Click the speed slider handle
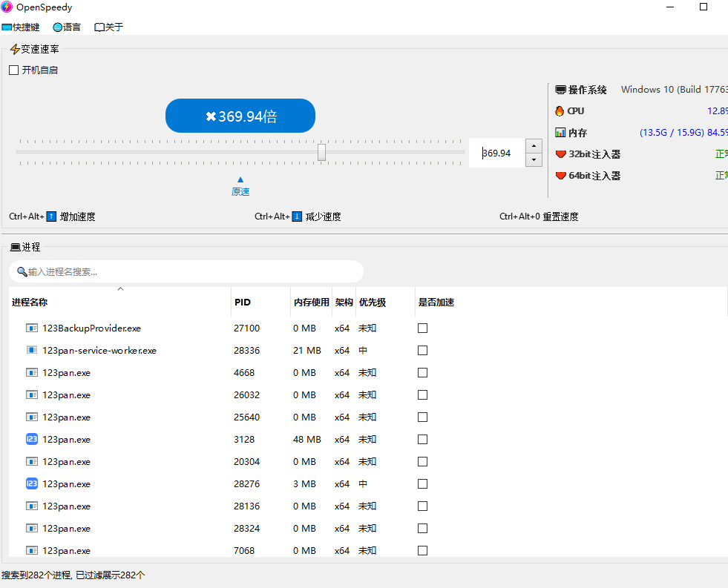728x588 pixels. (x=321, y=152)
